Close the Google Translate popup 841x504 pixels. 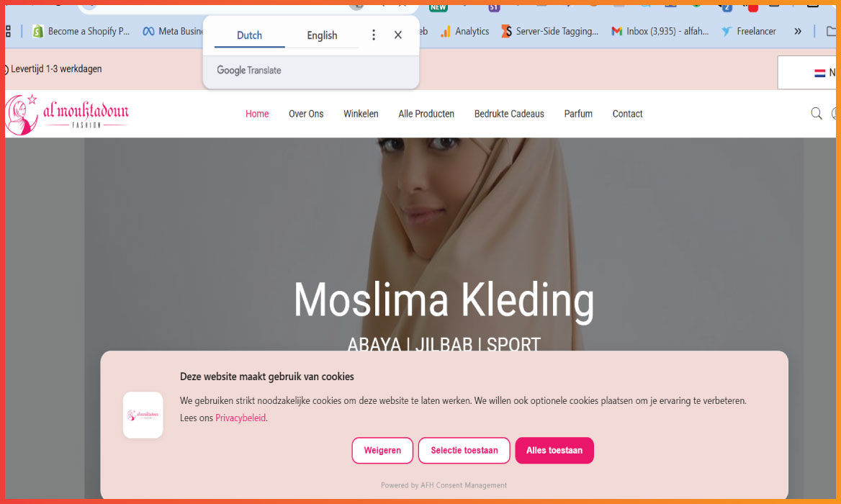coord(398,35)
